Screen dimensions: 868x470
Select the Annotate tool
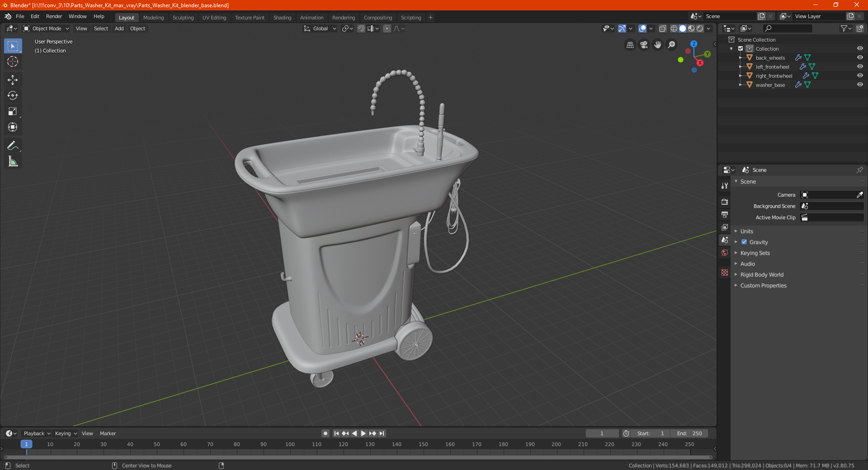pyautogui.click(x=13, y=146)
